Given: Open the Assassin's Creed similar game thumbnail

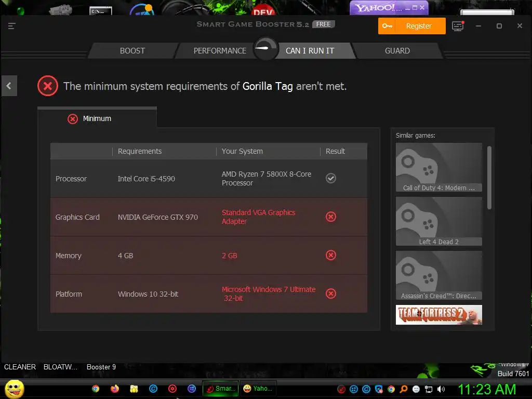Looking at the screenshot, I should click(438, 275).
